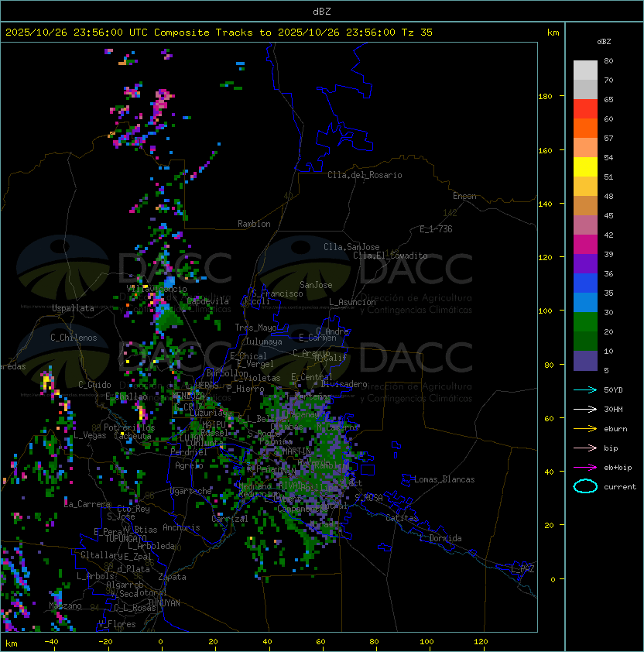Click the pink bip arrow icon
This screenshot has height=652, width=644.
pyautogui.click(x=585, y=448)
